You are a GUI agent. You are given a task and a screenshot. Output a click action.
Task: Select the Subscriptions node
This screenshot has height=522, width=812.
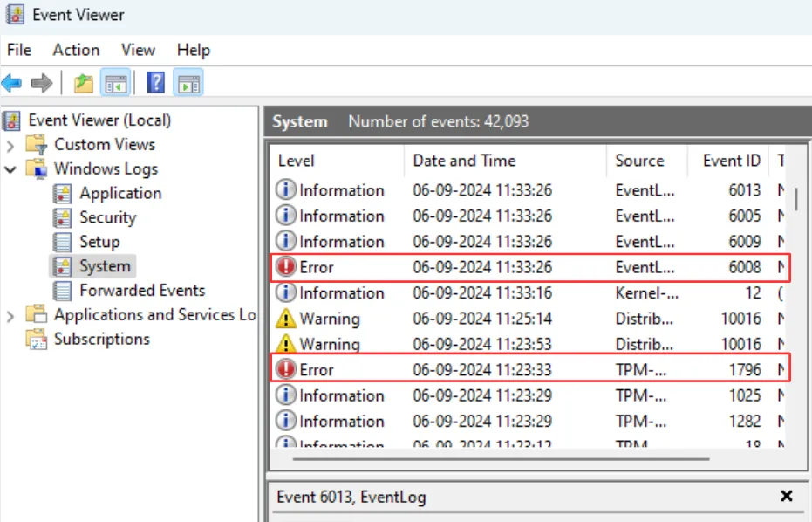pos(102,339)
